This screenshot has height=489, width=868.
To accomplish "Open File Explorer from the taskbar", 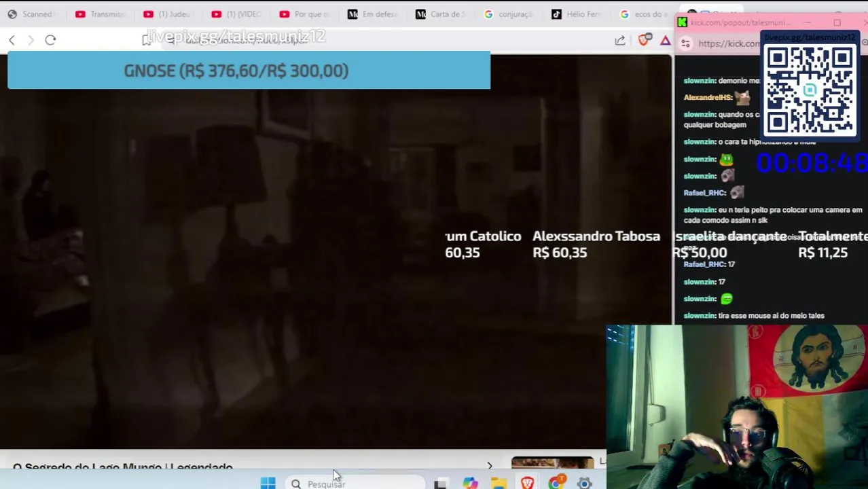I will click(499, 483).
